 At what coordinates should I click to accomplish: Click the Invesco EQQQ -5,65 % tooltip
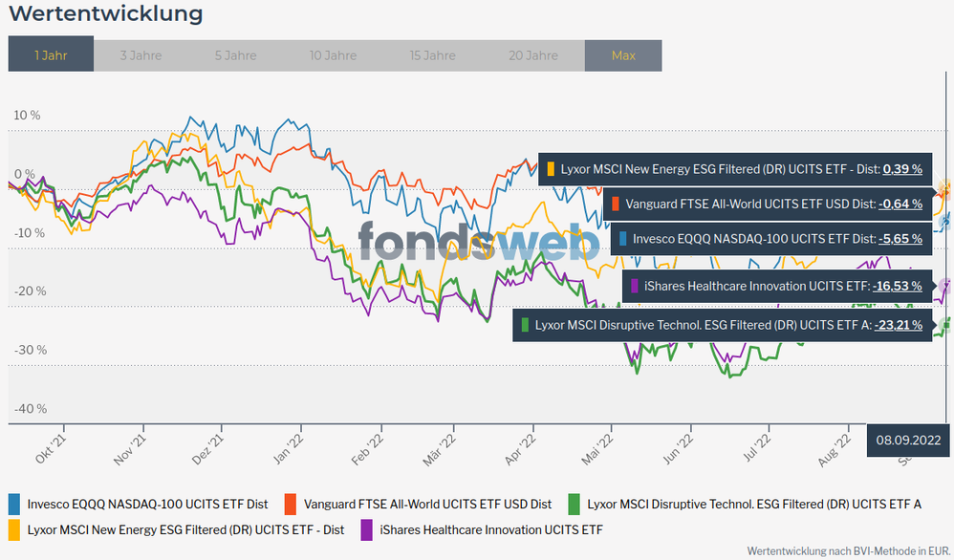pos(770,239)
